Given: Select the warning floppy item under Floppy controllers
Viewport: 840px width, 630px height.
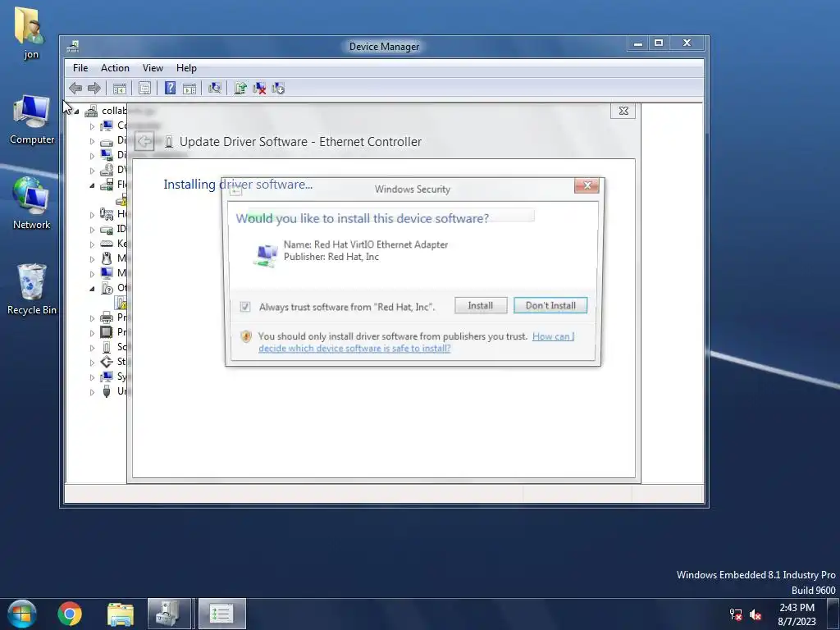Looking at the screenshot, I should pyautogui.click(x=121, y=200).
